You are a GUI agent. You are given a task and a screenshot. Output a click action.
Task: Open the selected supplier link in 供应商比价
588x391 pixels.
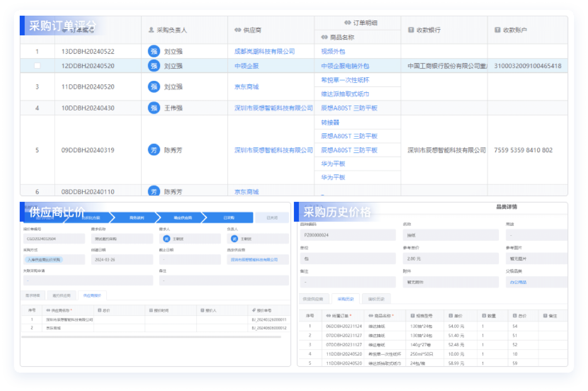click(254, 260)
